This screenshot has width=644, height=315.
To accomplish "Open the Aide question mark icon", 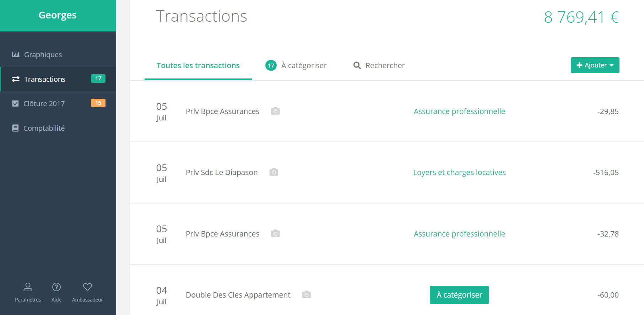I will pyautogui.click(x=56, y=287).
